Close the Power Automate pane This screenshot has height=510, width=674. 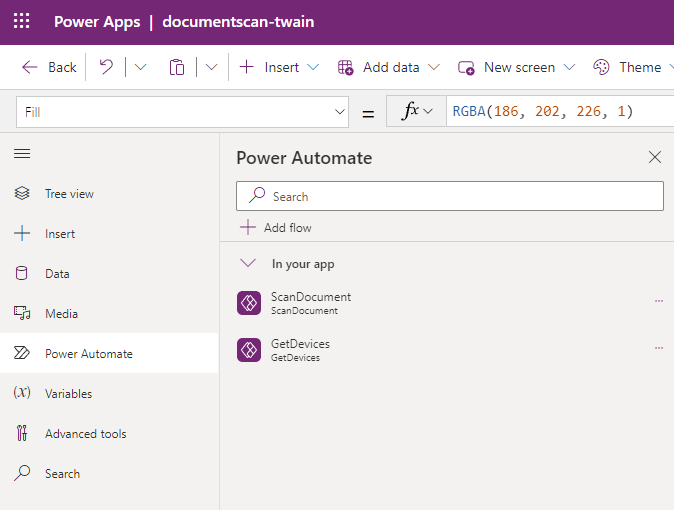coord(655,157)
